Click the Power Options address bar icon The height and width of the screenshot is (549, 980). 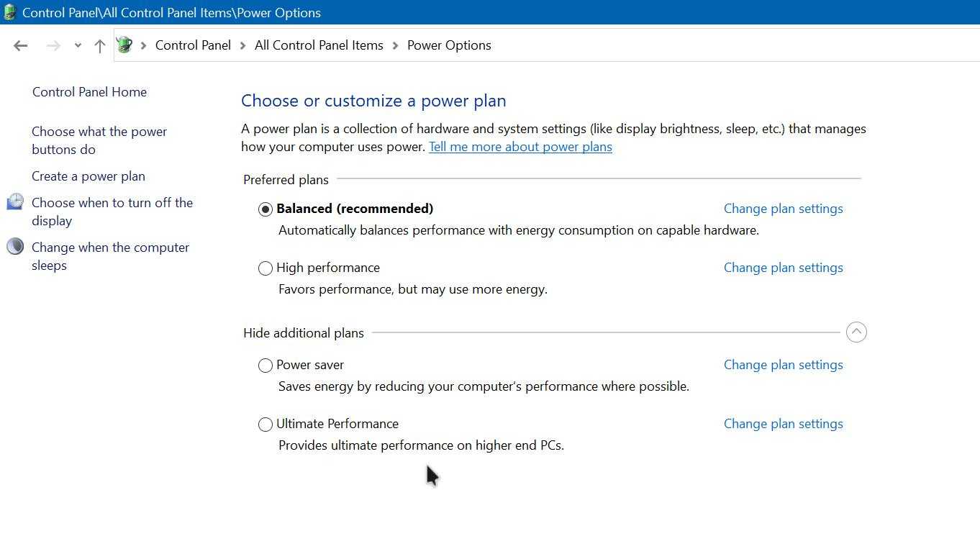(x=124, y=45)
